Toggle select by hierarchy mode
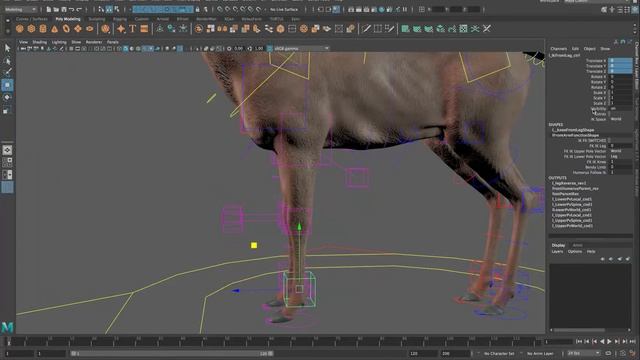This screenshot has width=640, height=360. coord(101,9)
